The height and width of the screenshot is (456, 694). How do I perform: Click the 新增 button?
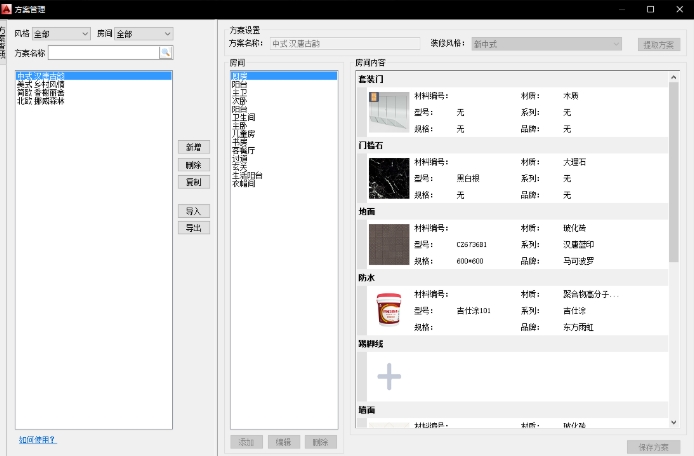pos(193,147)
